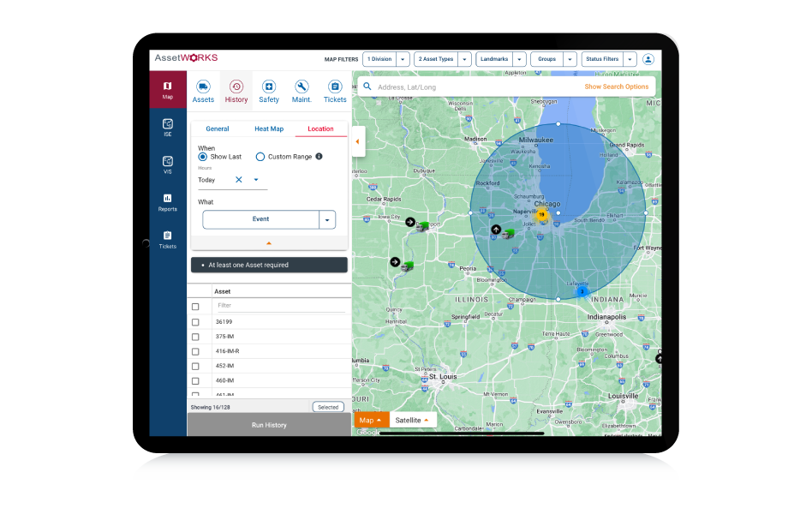Open the Safety panel icon

point(269,91)
